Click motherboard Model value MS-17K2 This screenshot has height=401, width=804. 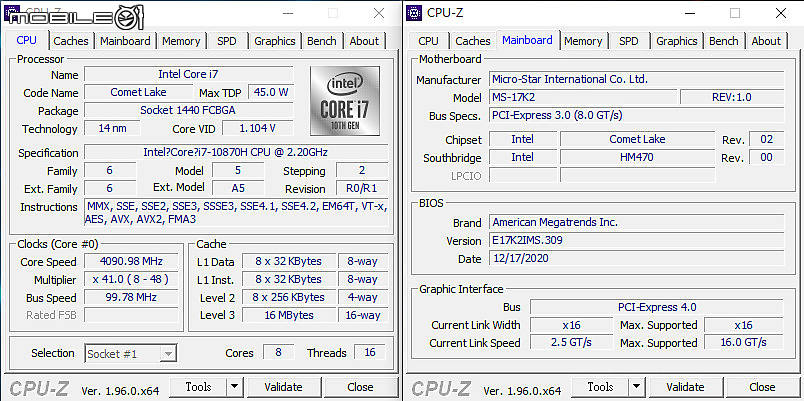coord(583,97)
